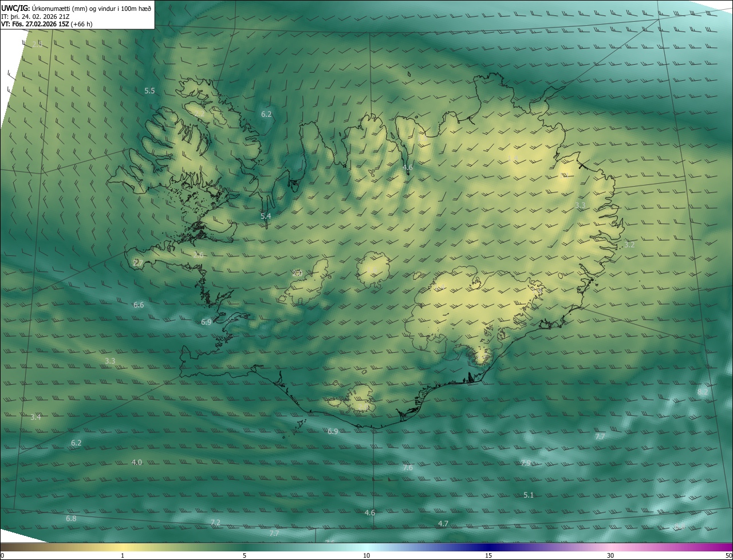Click the 3.2 value off the east coast
This screenshot has width=733, height=560.
(629, 244)
